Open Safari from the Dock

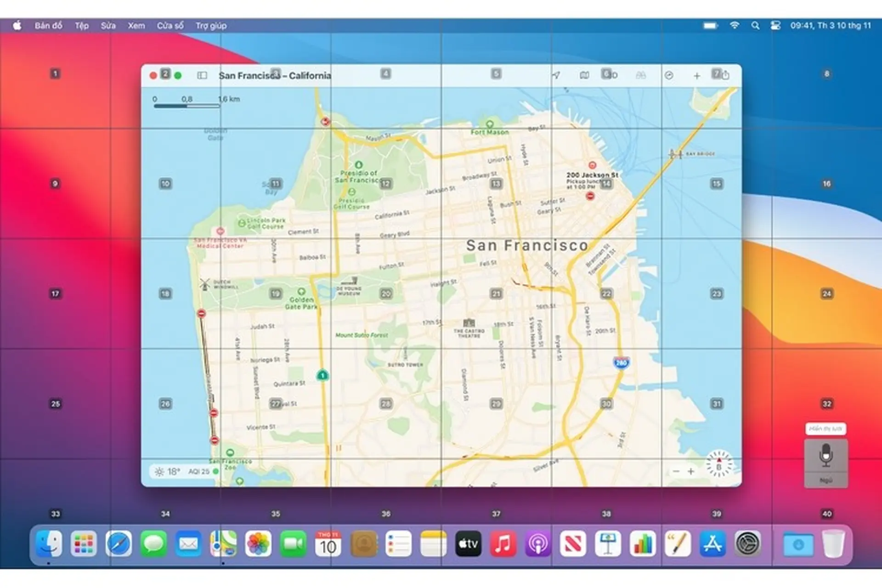(x=119, y=544)
